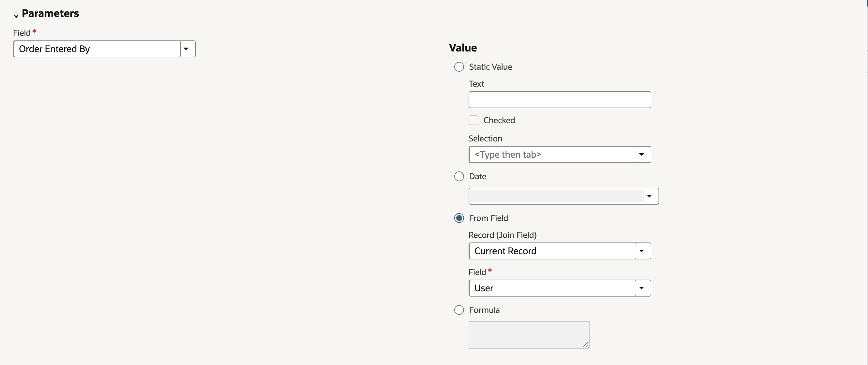Select the Static Value radio button
The height and width of the screenshot is (365, 868).
(x=459, y=66)
